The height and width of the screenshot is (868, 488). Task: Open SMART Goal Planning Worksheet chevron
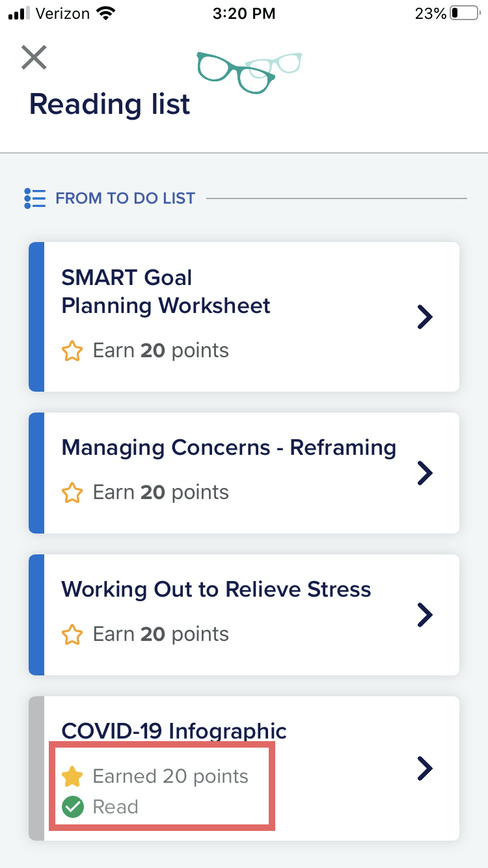click(x=425, y=317)
